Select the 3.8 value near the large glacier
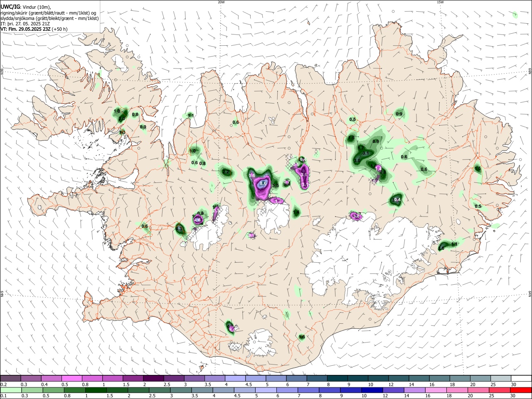 click(356, 216)
